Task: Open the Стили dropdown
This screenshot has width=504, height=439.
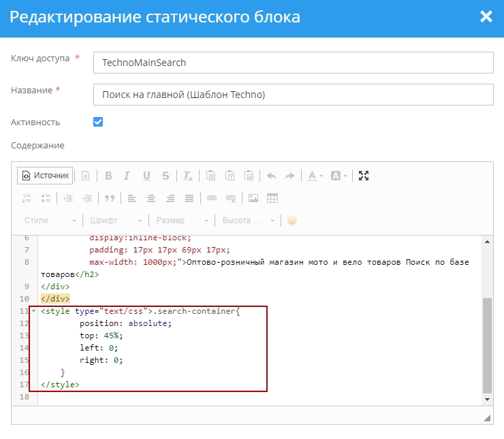Action: 50,221
